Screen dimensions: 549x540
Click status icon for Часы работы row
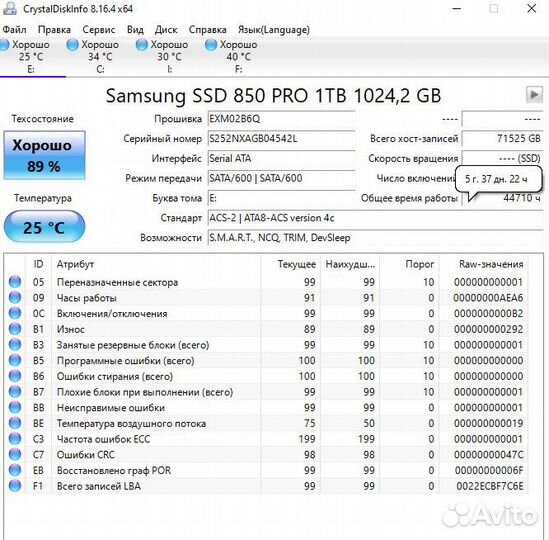click(x=15, y=298)
